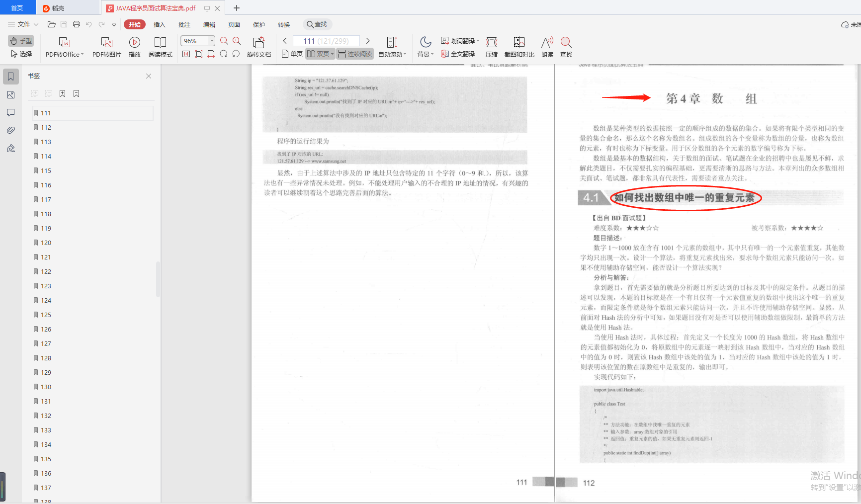
Task: Click 朗读 read aloud tool
Action: point(547,48)
